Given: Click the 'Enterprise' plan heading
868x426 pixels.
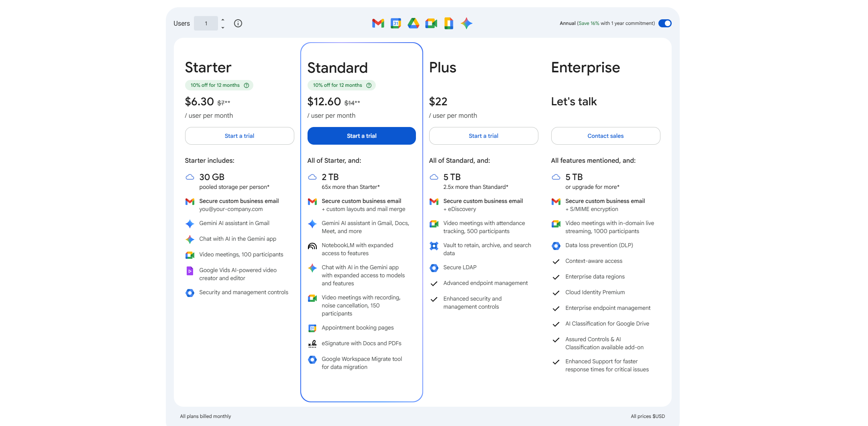Looking at the screenshot, I should (585, 68).
